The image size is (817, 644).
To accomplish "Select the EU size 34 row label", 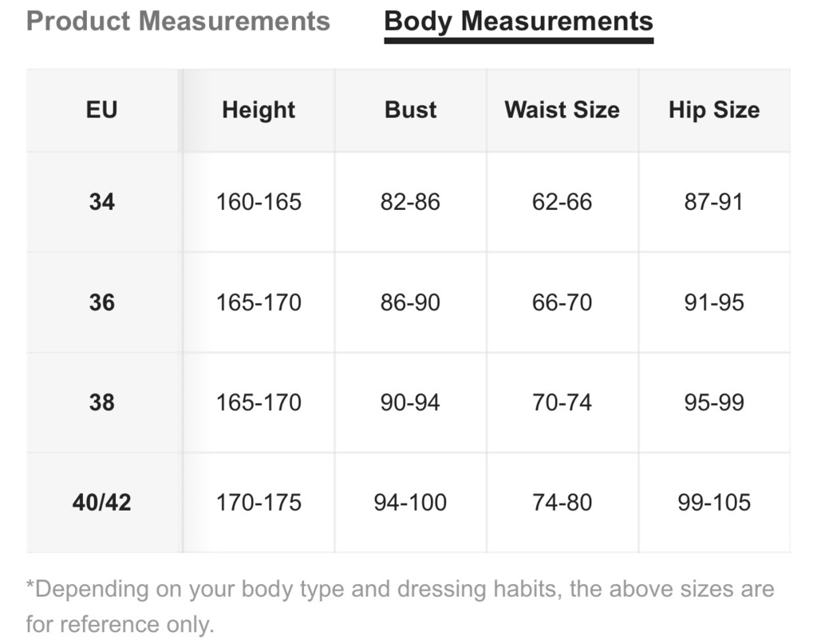I will coord(101,202).
